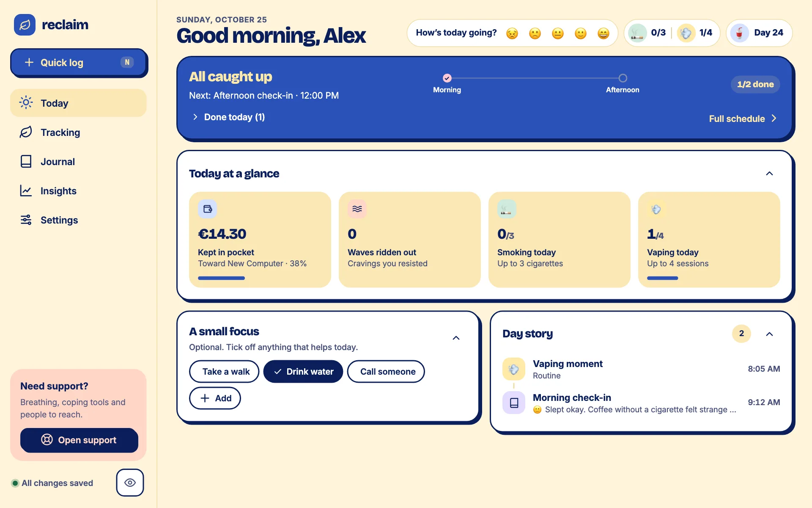Select the very bad mood emoji
Image resolution: width=812 pixels, height=508 pixels.
coord(512,33)
